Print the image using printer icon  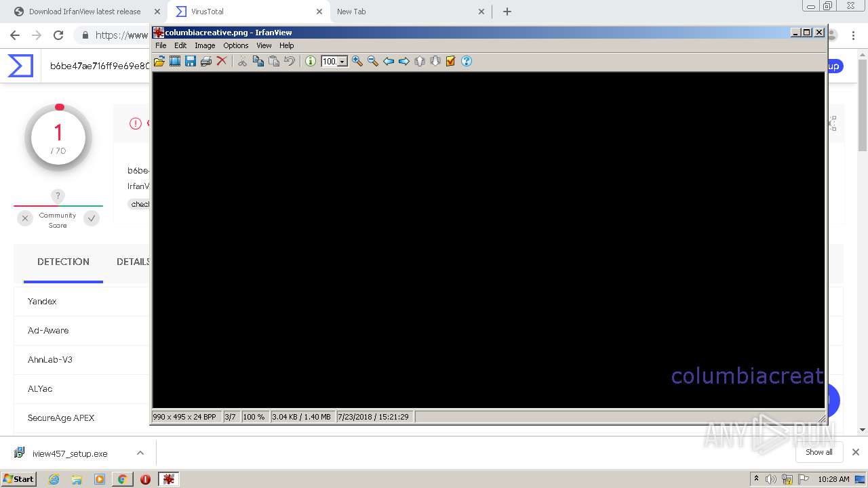click(x=206, y=61)
